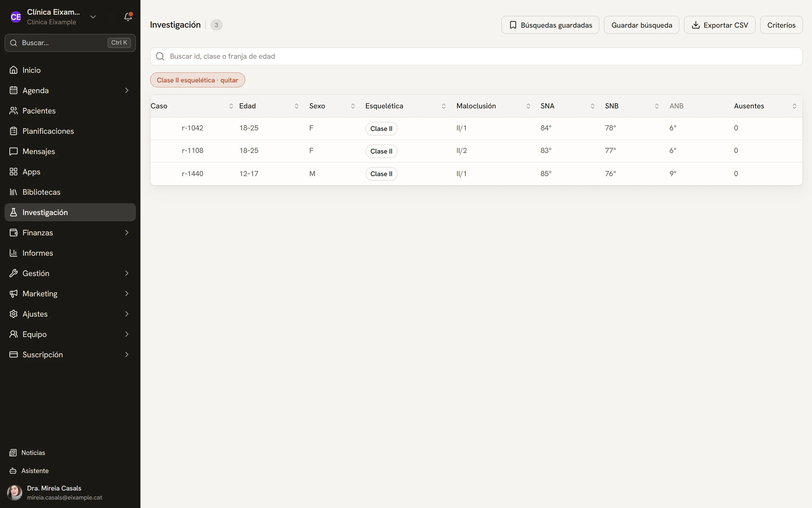This screenshot has width=812, height=508.
Task: Click the Apps grid icon
Action: pyautogui.click(x=14, y=172)
